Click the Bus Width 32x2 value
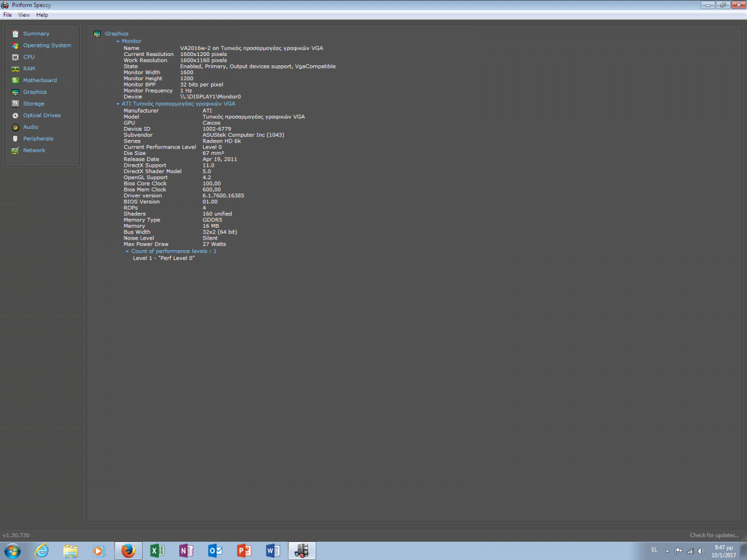Viewport: 747px width, 560px height. [x=220, y=232]
